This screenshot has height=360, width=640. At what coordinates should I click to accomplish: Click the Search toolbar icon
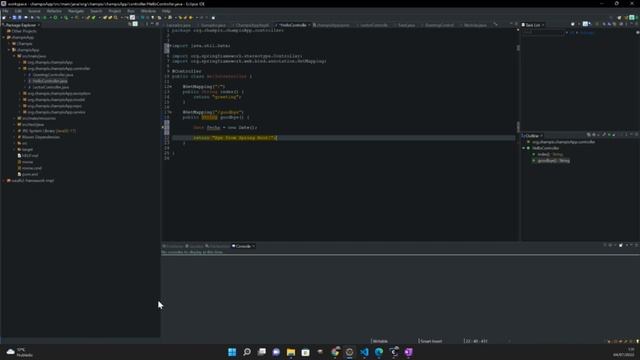(x=116, y=18)
